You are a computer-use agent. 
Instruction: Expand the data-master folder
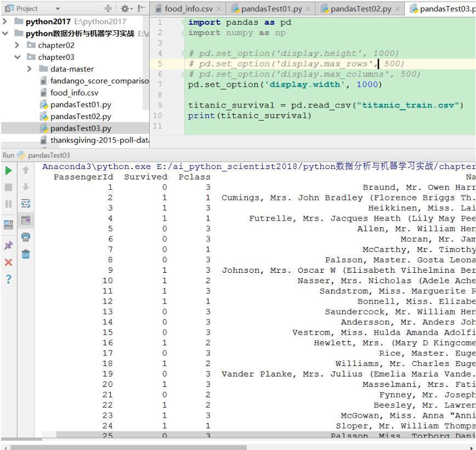click(x=30, y=69)
